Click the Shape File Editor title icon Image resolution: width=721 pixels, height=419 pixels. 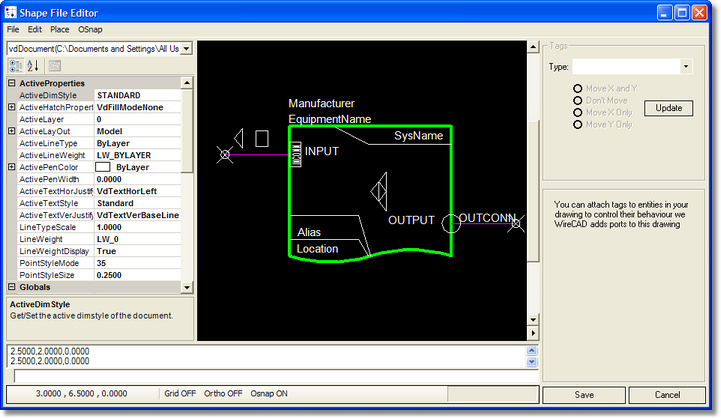(12, 12)
